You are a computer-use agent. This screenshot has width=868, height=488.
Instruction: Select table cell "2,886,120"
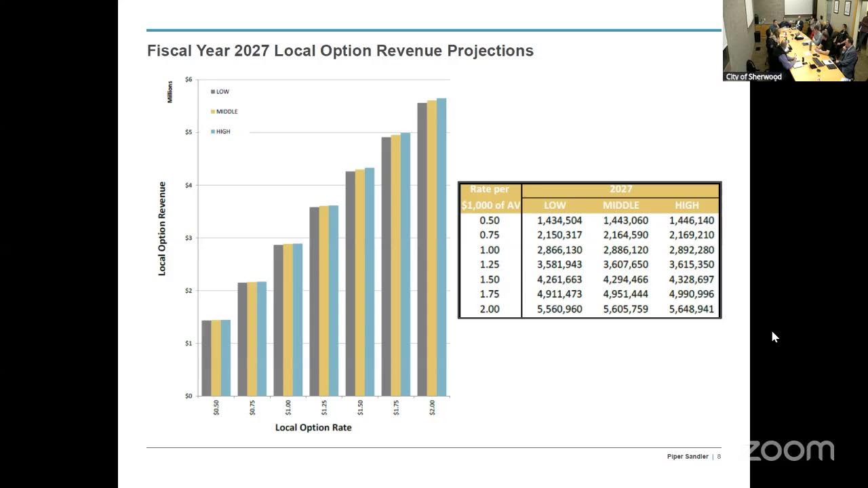pos(625,250)
